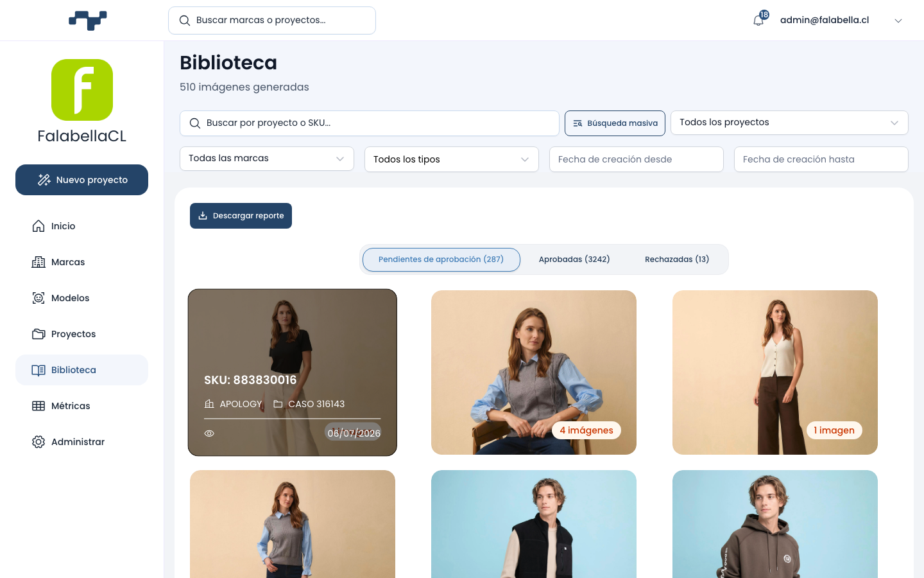Click the Nuevo proyecto button
The width and height of the screenshot is (924, 578).
point(81,180)
